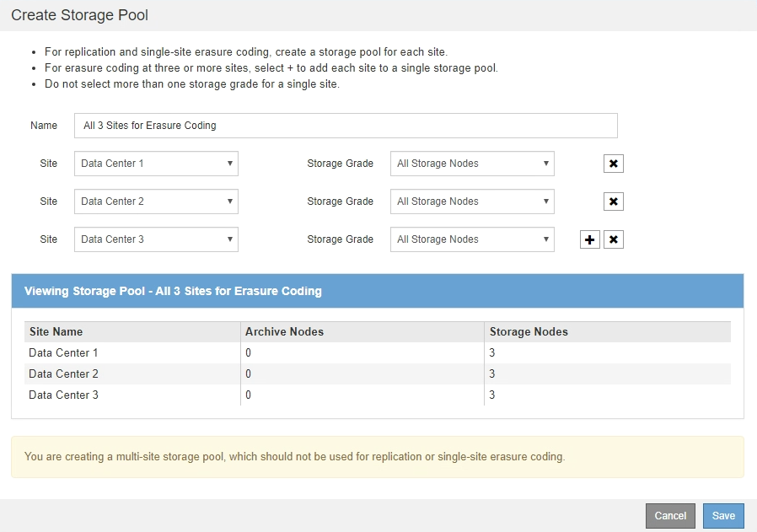The width and height of the screenshot is (757, 532).
Task: Add another site with plus icon
Action: 590,239
